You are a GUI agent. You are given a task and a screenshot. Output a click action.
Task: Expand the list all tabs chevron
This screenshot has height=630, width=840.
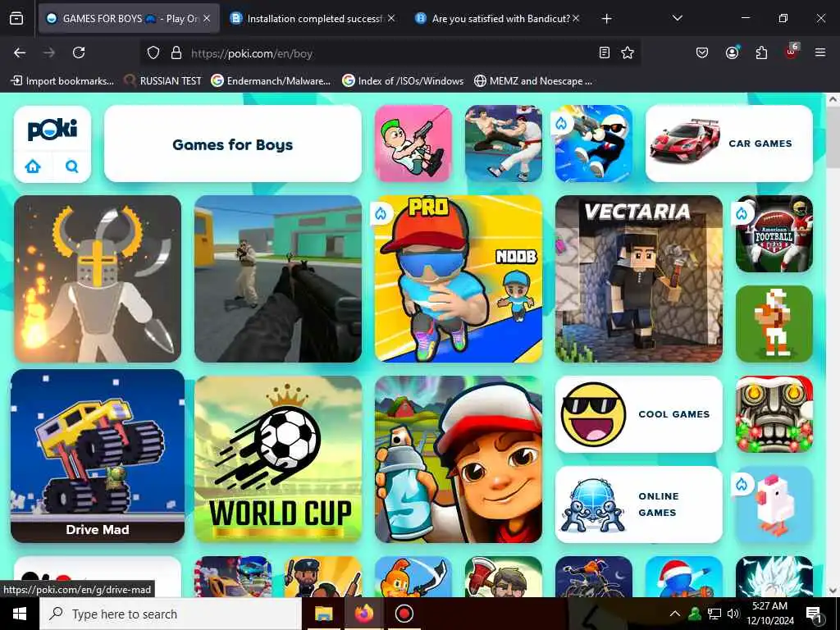[677, 18]
